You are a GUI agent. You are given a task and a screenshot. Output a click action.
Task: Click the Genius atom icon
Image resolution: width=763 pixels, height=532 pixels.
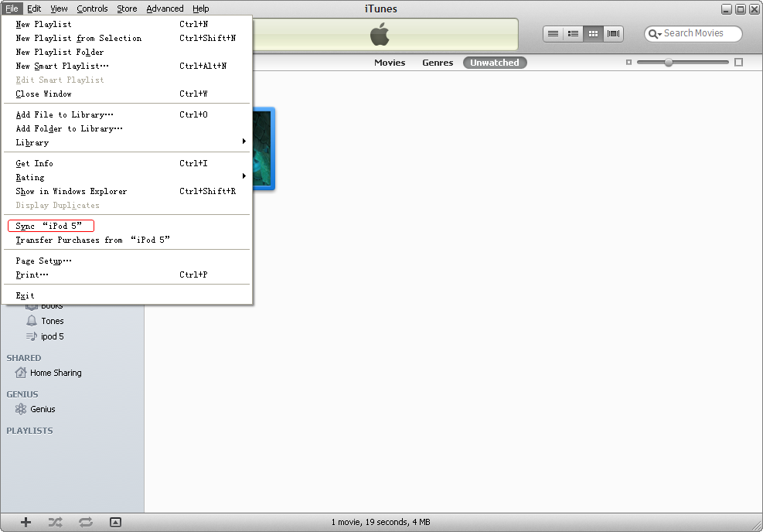(20, 409)
